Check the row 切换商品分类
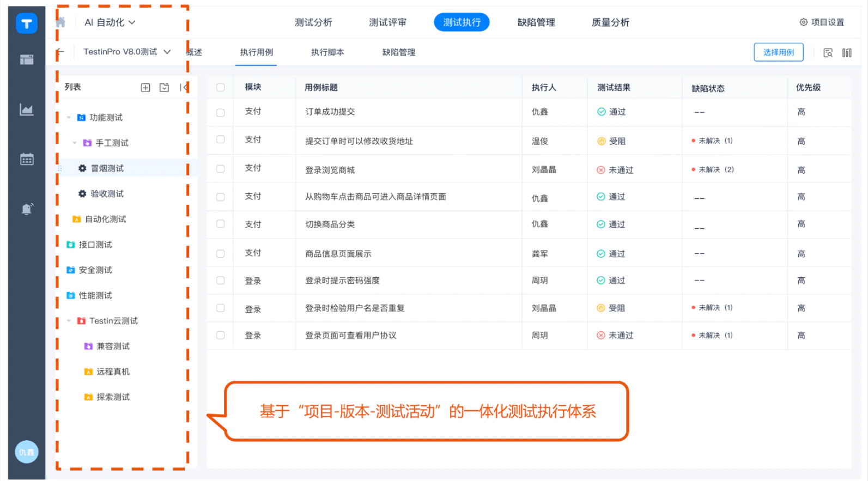868x481 pixels. pyautogui.click(x=220, y=224)
